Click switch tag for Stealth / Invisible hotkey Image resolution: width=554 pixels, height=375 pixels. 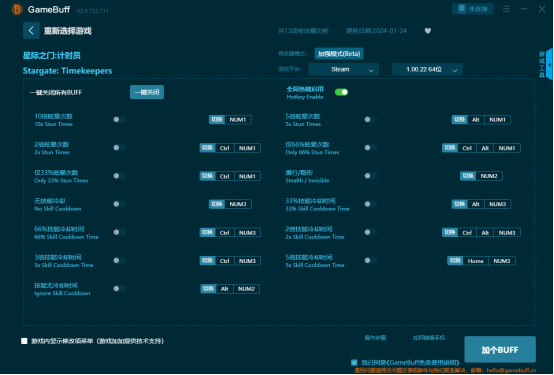[468, 176]
